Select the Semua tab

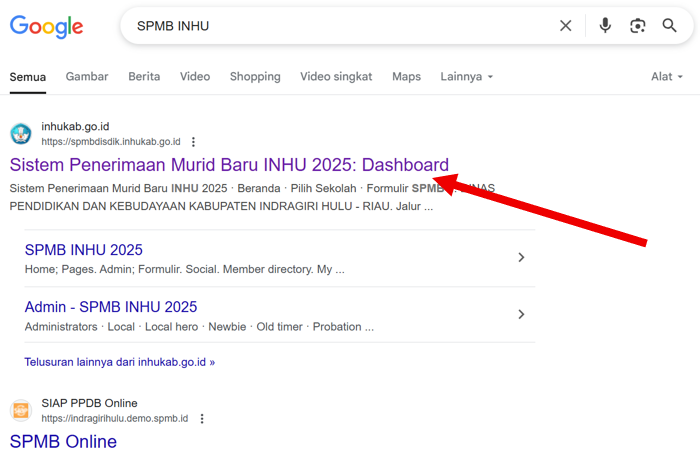(28, 77)
